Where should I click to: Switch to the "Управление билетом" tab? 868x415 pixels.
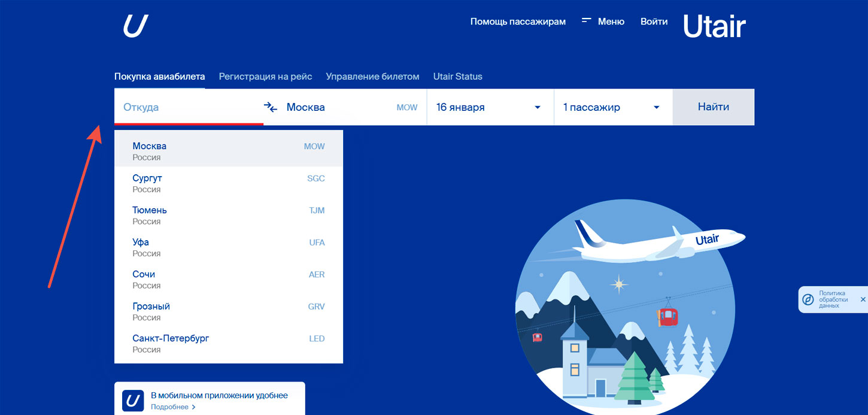click(372, 76)
